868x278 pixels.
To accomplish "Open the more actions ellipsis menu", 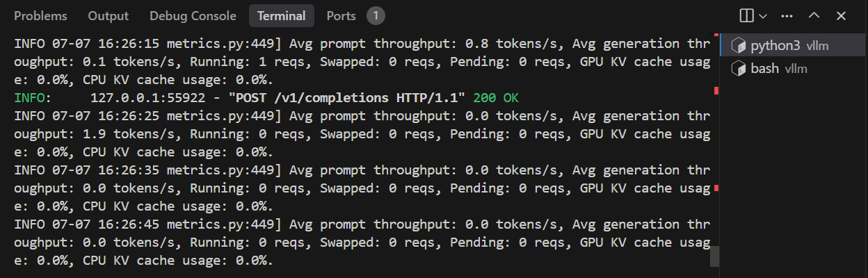I will (x=787, y=15).
